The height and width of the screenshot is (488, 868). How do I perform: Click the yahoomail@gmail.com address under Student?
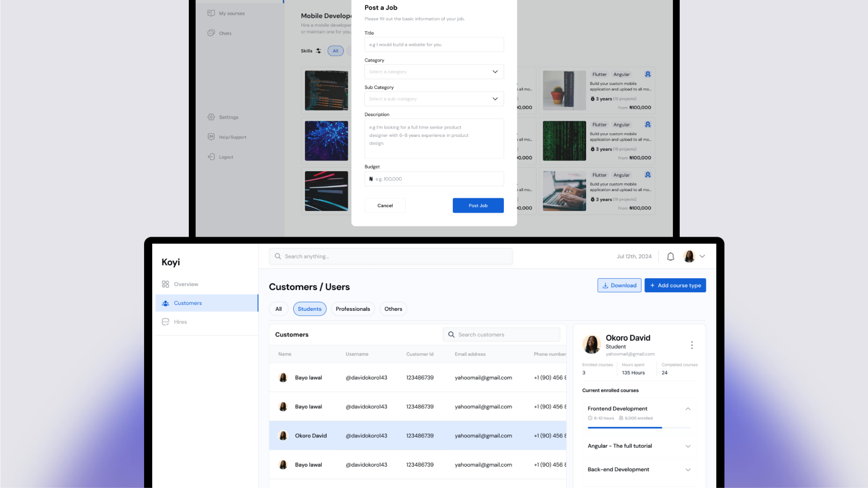coord(630,354)
